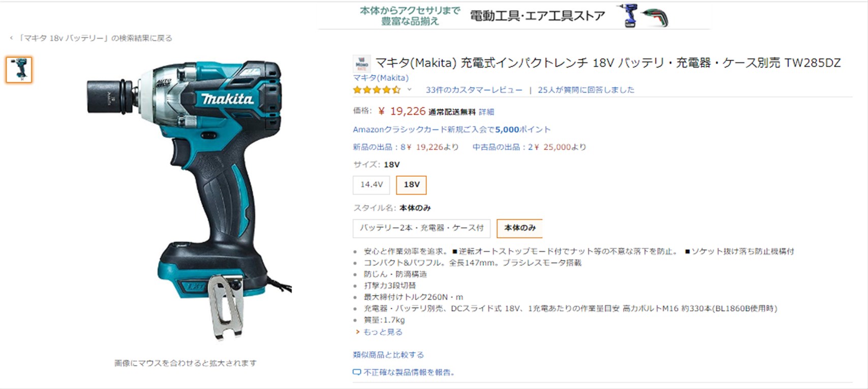Click the report incorrect info speech icon
The height and width of the screenshot is (389, 868).
click(357, 372)
